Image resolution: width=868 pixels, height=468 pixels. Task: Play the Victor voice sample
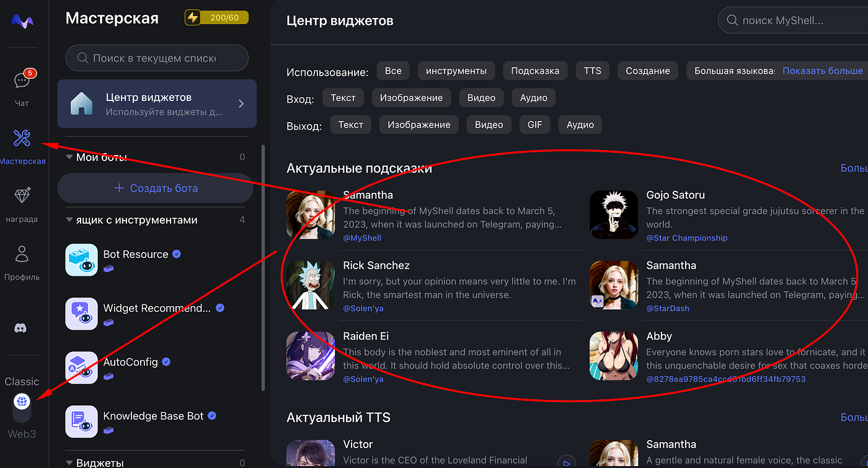coord(566,462)
